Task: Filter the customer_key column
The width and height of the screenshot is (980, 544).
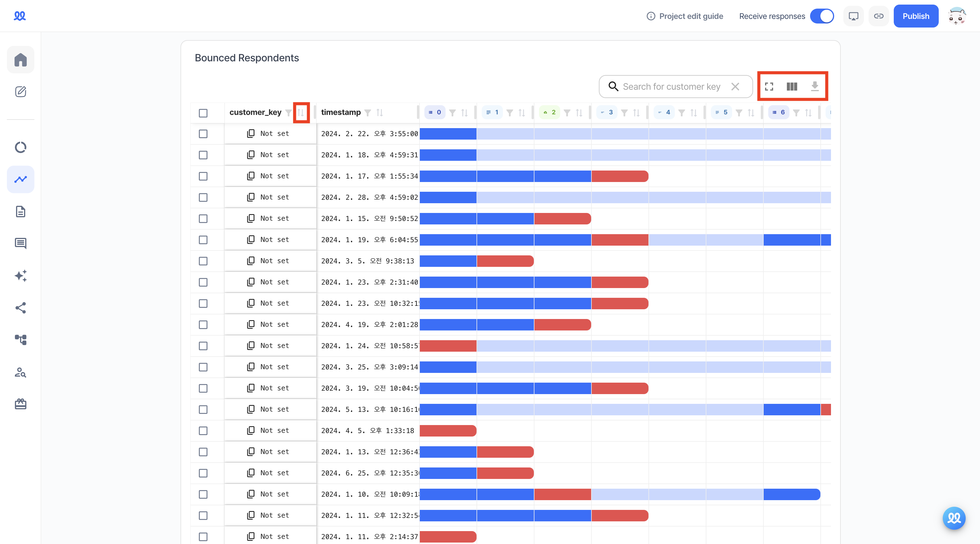Action: coord(288,113)
